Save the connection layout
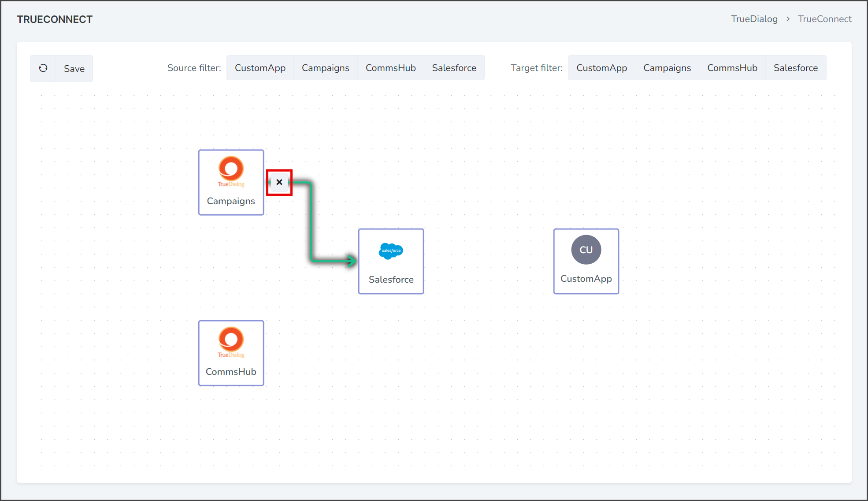Image resolution: width=868 pixels, height=501 pixels. [x=74, y=68]
